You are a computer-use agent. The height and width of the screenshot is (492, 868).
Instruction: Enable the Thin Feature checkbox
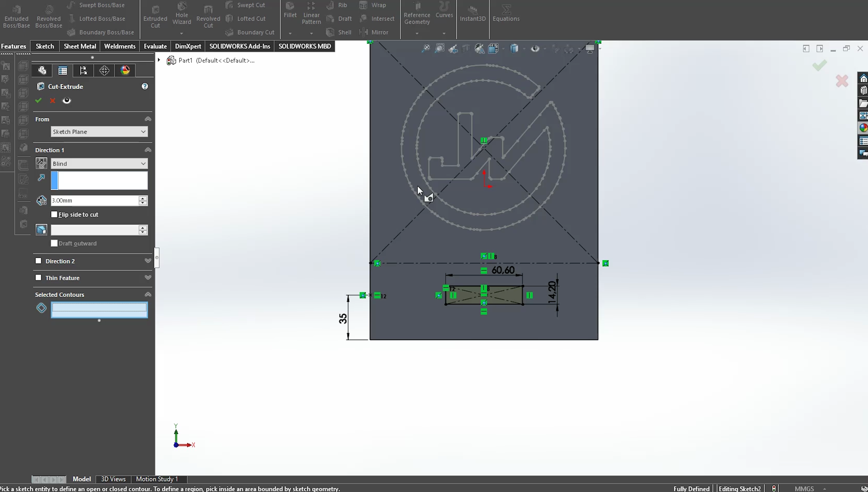(39, 277)
